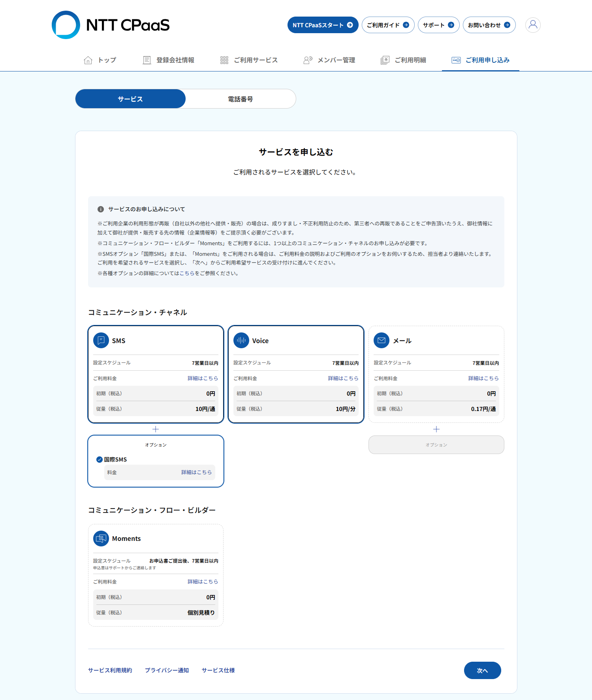The width and height of the screenshot is (592, 700).
Task: Click the Moments service icon
Action: tap(101, 539)
